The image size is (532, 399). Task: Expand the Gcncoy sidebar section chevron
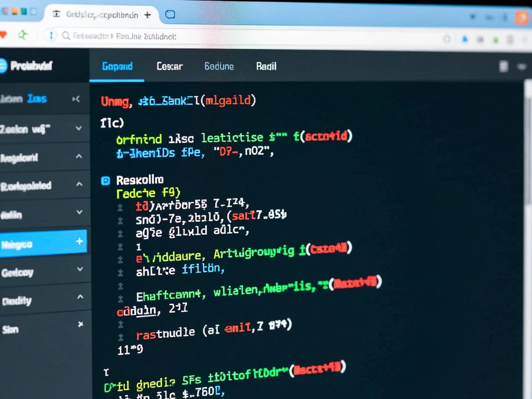pyautogui.click(x=80, y=269)
